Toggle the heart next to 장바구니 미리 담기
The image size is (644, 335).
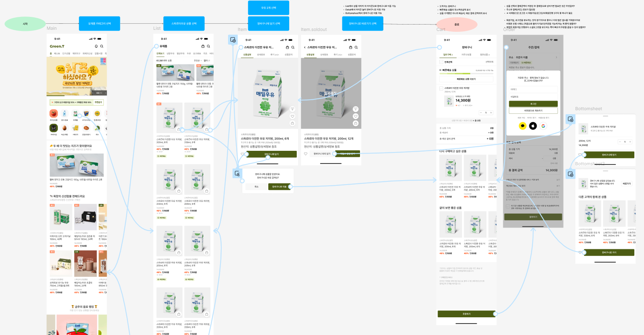point(306,154)
